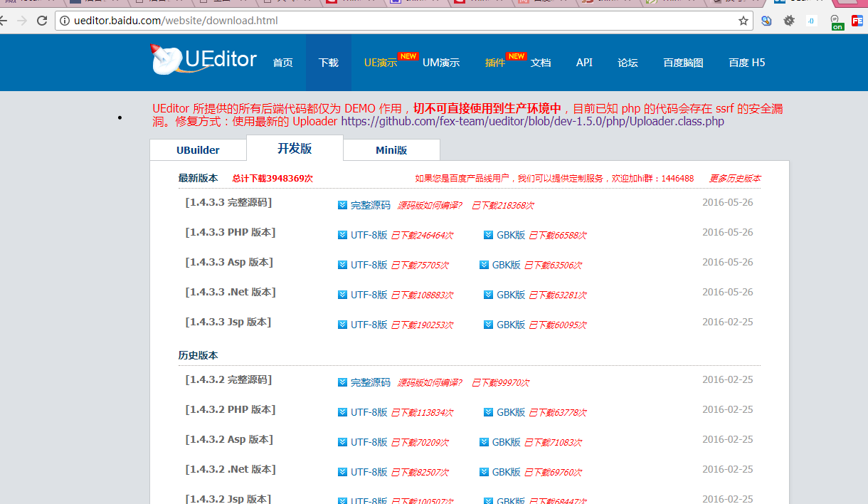Image resolution: width=868 pixels, height=504 pixels.
Task: Click 源码版如何编译? link for 1.4.3.2
Action: click(430, 382)
